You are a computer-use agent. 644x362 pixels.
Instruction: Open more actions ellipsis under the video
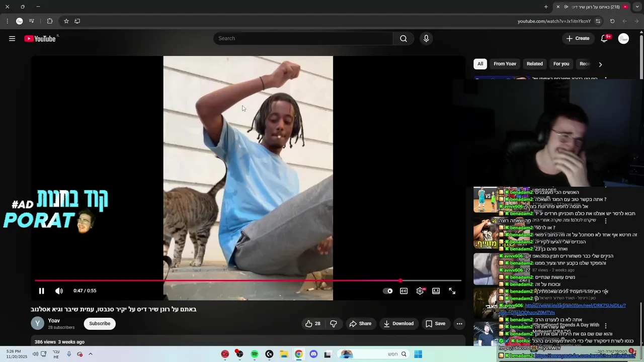(x=459, y=324)
